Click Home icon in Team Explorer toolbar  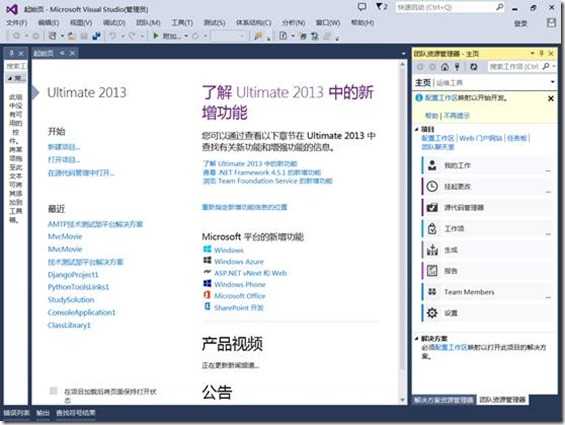[445, 67]
